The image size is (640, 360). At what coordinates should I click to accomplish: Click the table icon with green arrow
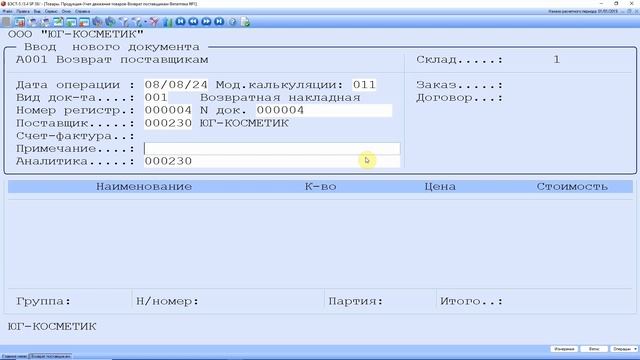click(58, 22)
